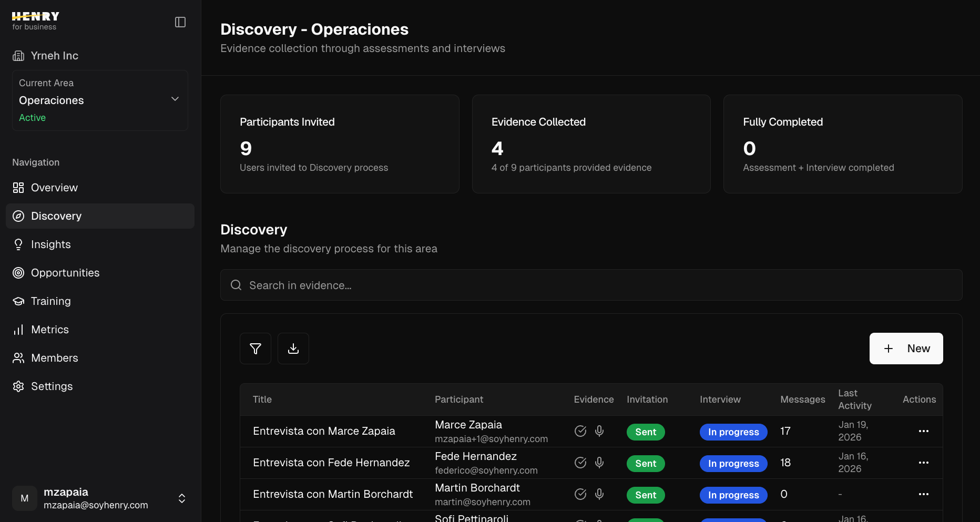Viewport: 980px width, 522px height.
Task: Open the Settings menu item
Action: coord(52,386)
